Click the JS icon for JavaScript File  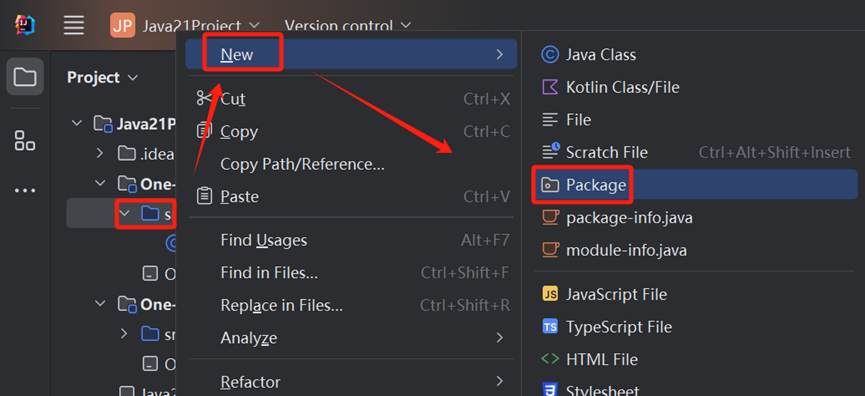tap(550, 294)
